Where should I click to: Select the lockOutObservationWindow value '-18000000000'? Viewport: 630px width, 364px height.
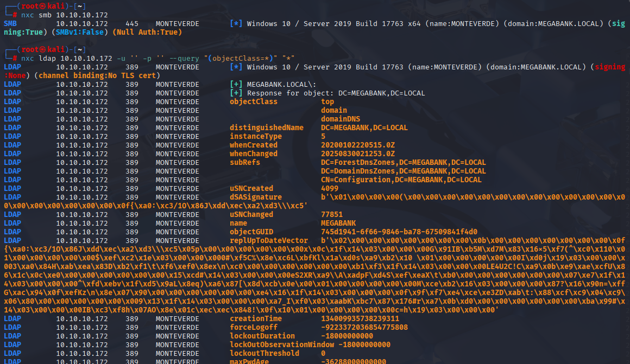click(x=364, y=344)
